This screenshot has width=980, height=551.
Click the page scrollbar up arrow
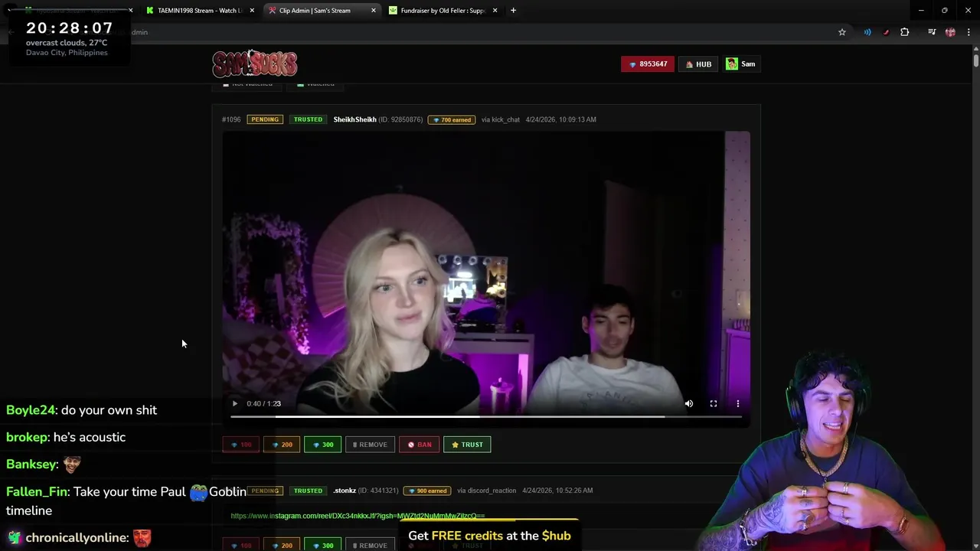(975, 48)
